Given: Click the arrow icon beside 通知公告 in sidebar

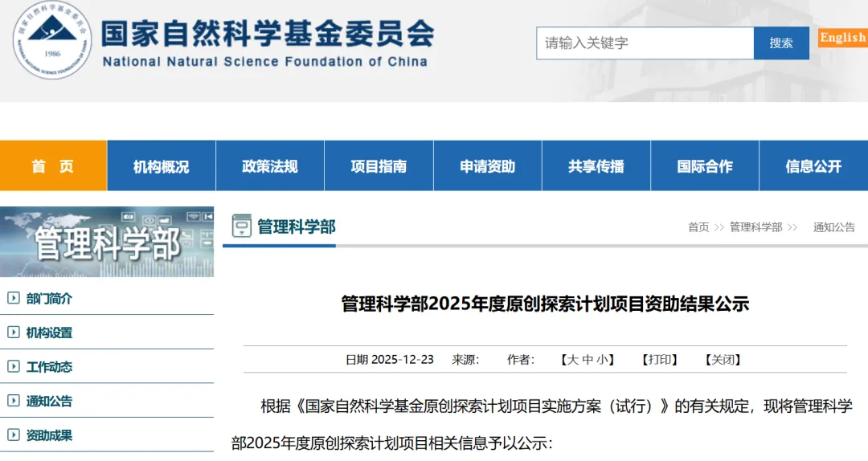Looking at the screenshot, I should coord(13,401).
